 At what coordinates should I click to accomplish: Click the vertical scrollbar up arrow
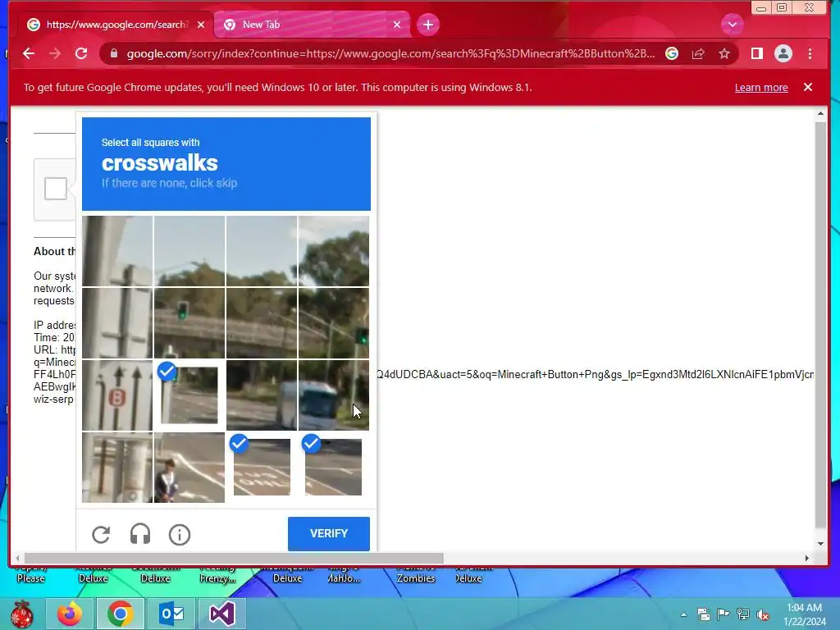820,113
